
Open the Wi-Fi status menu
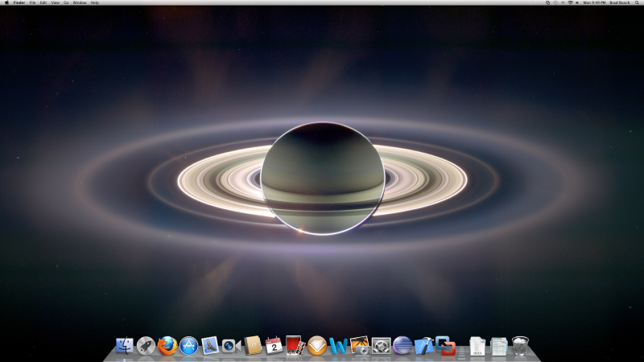570,3
